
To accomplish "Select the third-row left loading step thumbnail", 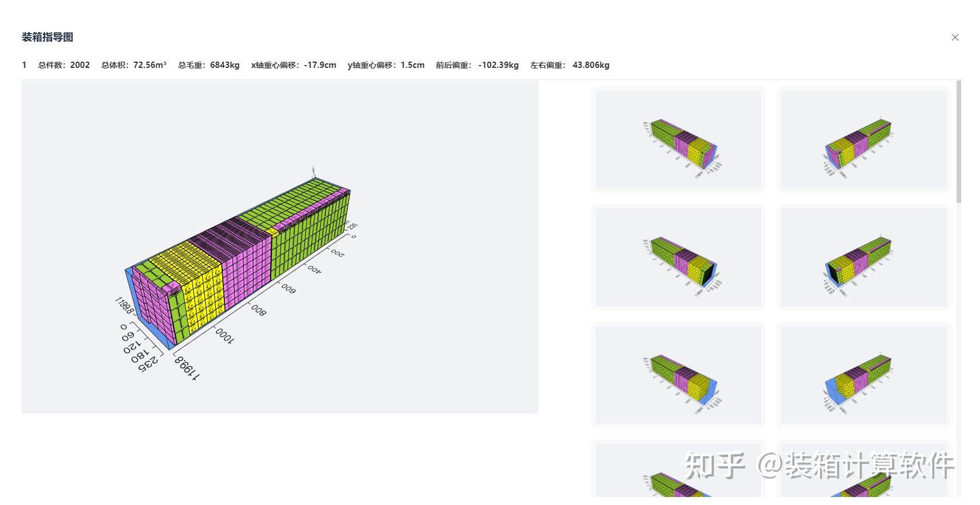I will (678, 375).
